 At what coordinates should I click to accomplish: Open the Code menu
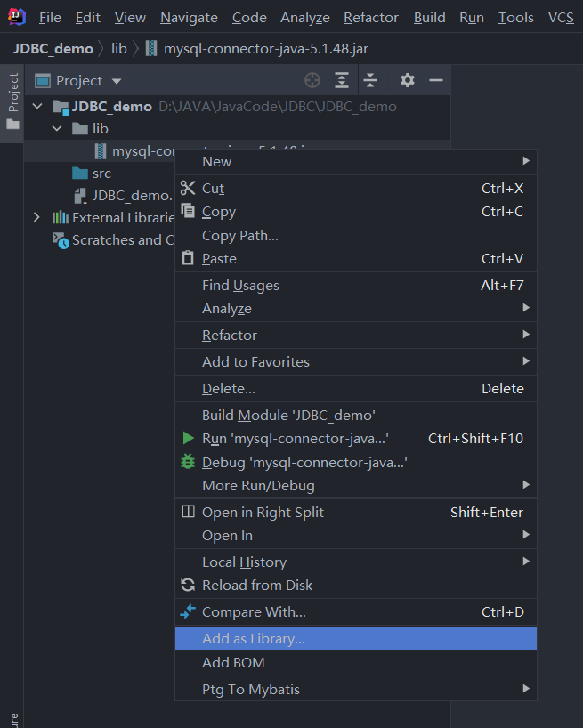tap(249, 18)
